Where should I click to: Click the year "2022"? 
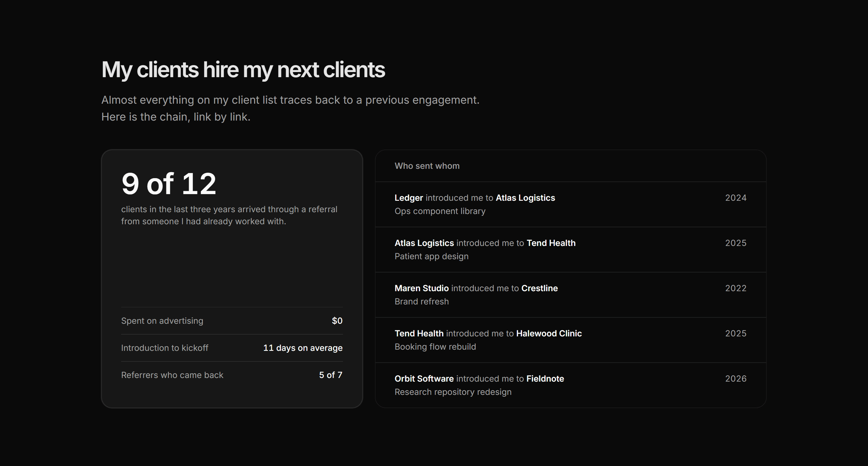tap(736, 288)
